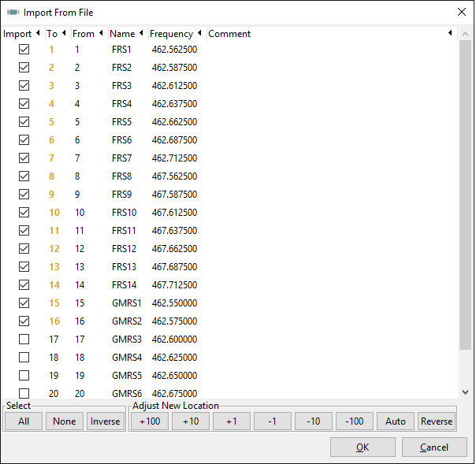Image resolution: width=476 pixels, height=464 pixels.
Task: Click the scrollbar up arrow
Action: click(x=465, y=35)
